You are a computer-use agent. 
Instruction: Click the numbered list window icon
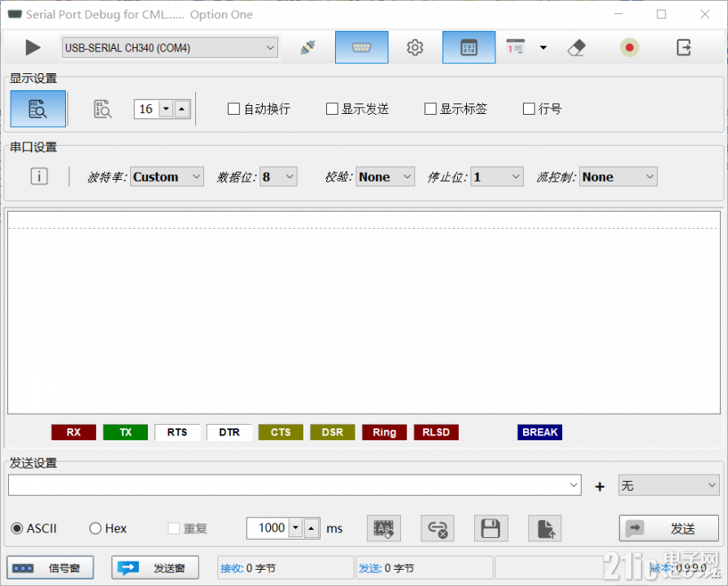pos(516,47)
